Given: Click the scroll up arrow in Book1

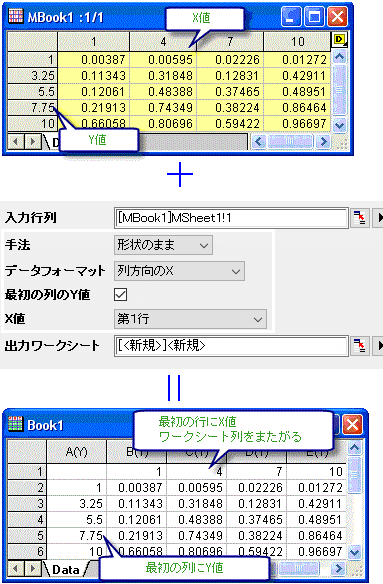Looking at the screenshot, I should click(354, 448).
